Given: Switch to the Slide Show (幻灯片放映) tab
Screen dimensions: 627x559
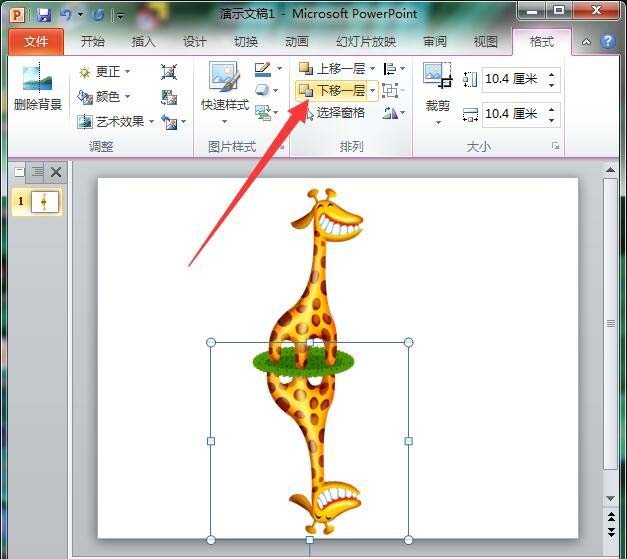Looking at the screenshot, I should pyautogui.click(x=365, y=42).
